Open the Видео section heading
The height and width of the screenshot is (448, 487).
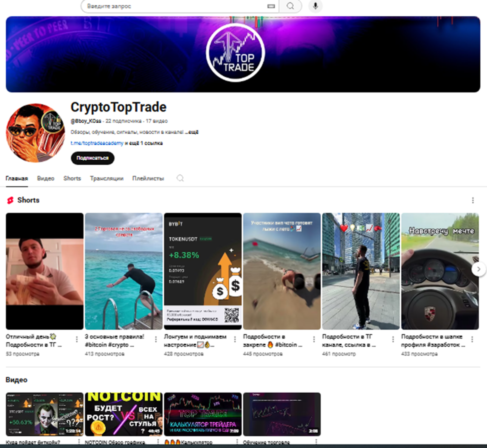point(16,379)
